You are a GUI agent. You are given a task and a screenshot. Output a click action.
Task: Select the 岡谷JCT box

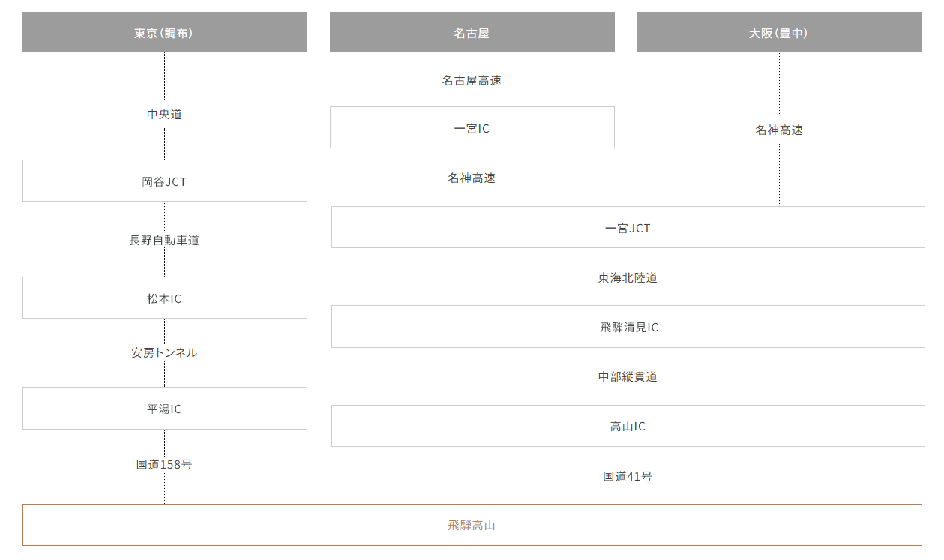(x=164, y=181)
